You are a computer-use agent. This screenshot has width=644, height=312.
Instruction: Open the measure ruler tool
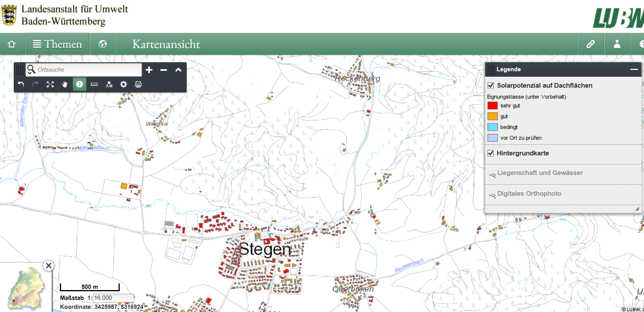click(94, 84)
